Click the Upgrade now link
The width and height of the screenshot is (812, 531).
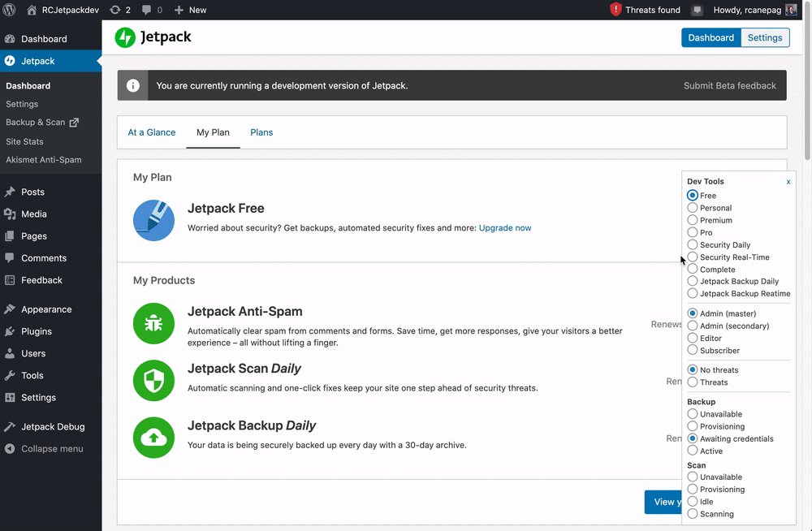(x=505, y=228)
